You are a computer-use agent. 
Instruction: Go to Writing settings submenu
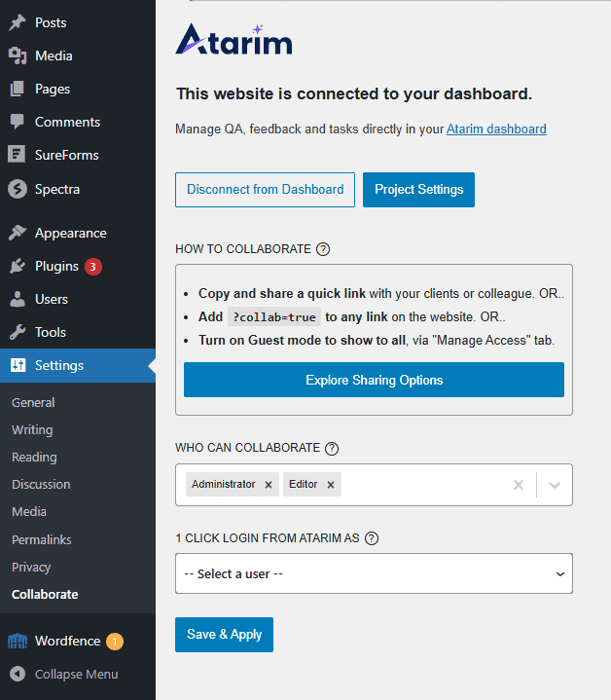click(x=32, y=430)
